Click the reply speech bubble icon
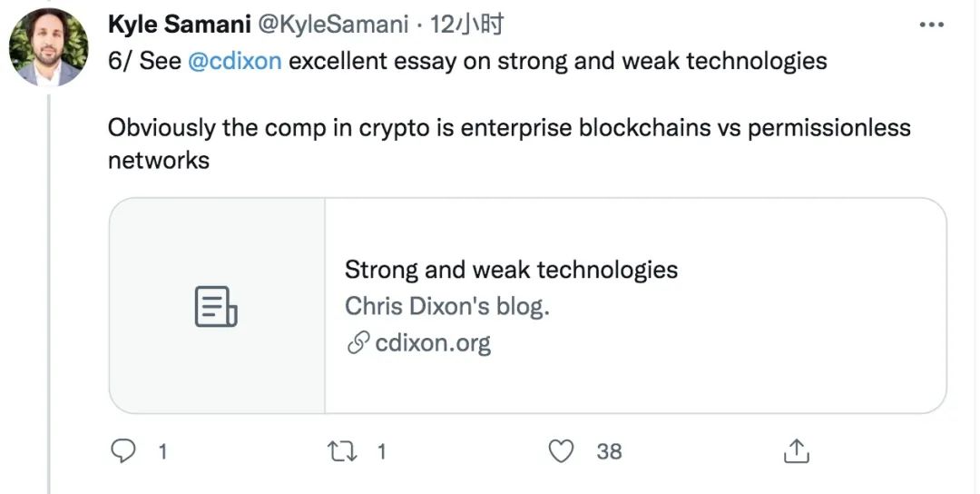The image size is (980, 494). [x=122, y=450]
